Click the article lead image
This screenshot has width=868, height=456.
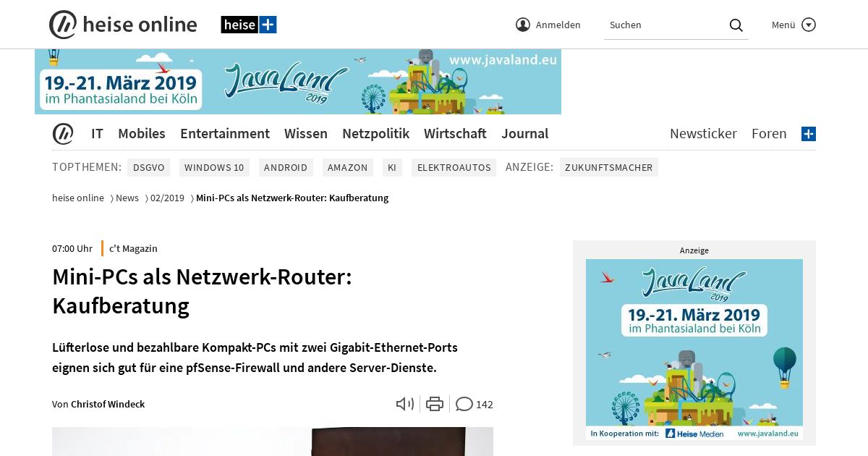click(x=273, y=442)
